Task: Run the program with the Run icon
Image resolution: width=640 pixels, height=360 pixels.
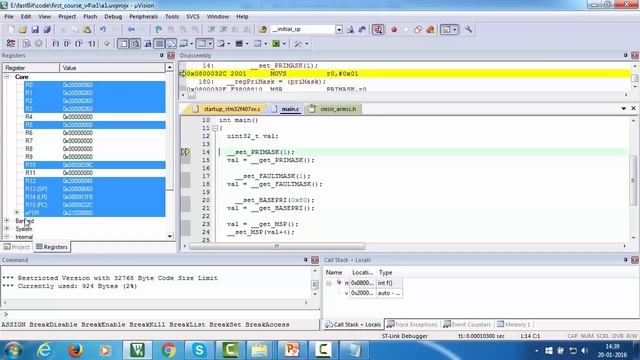Action: click(x=27, y=43)
